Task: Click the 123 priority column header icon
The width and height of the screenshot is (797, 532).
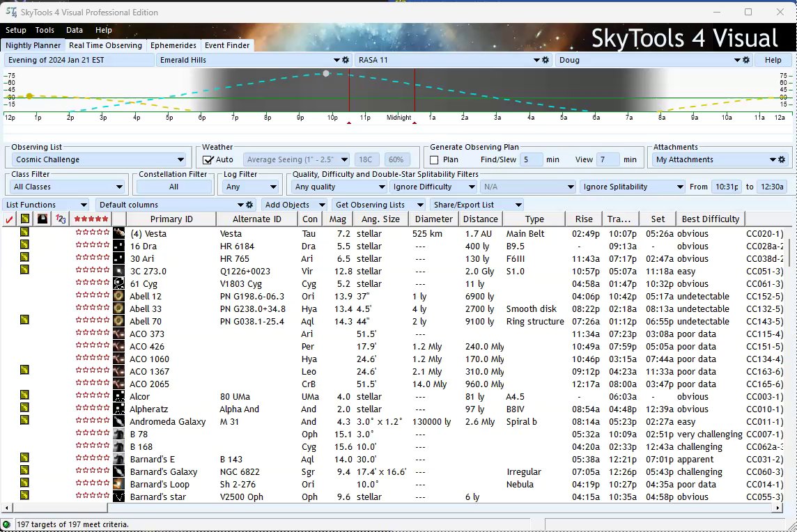Action: 61,219
